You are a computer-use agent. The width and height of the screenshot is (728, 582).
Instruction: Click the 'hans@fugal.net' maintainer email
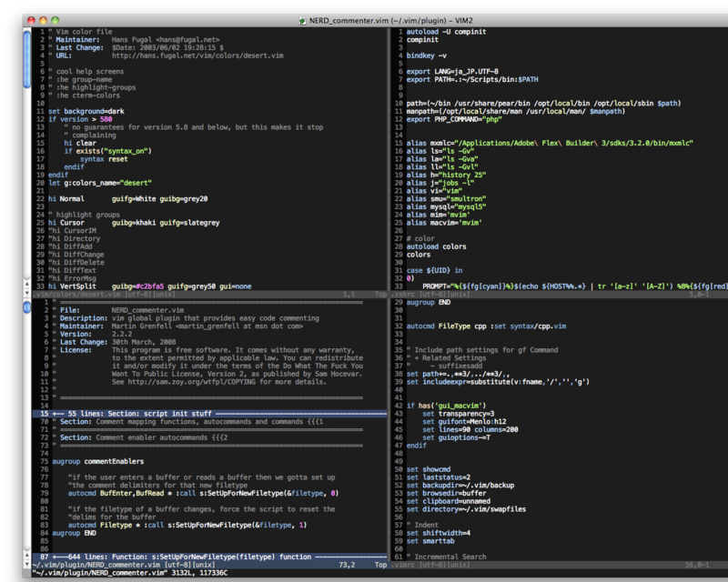[x=187, y=40]
